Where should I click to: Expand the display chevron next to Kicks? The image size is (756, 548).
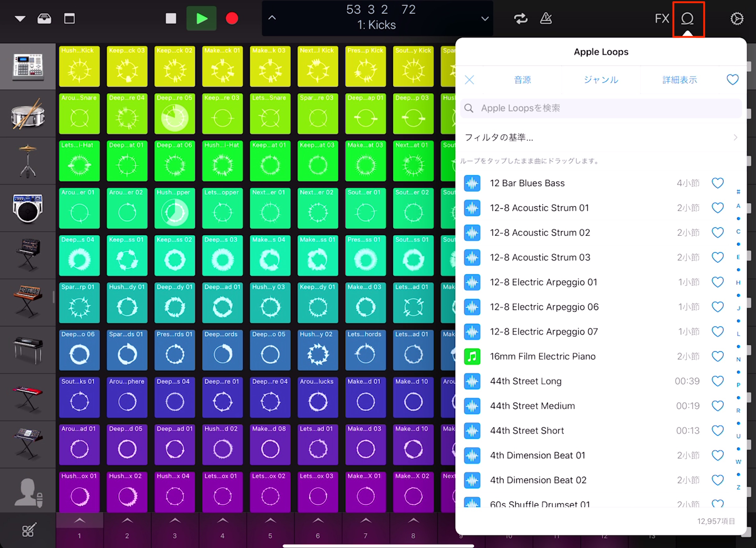point(485,19)
